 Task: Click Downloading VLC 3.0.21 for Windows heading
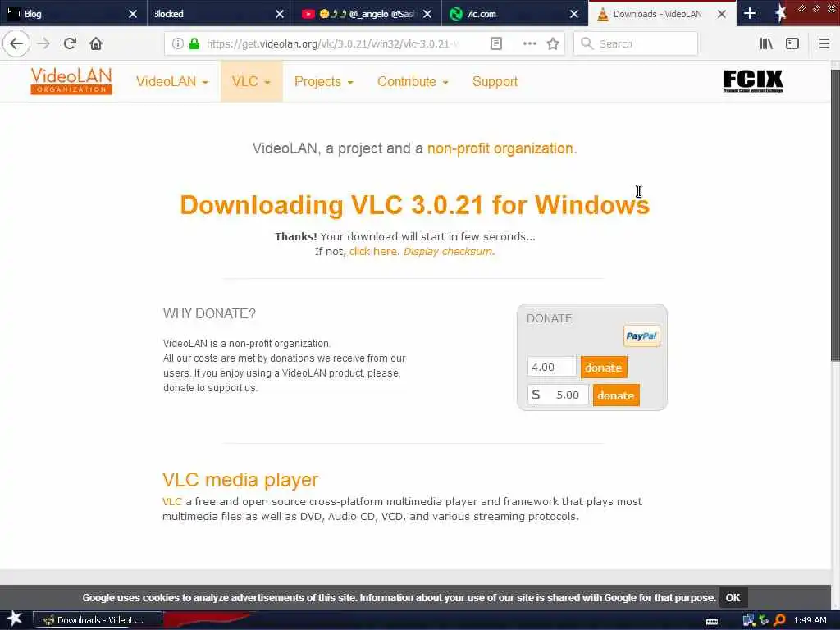click(x=414, y=204)
